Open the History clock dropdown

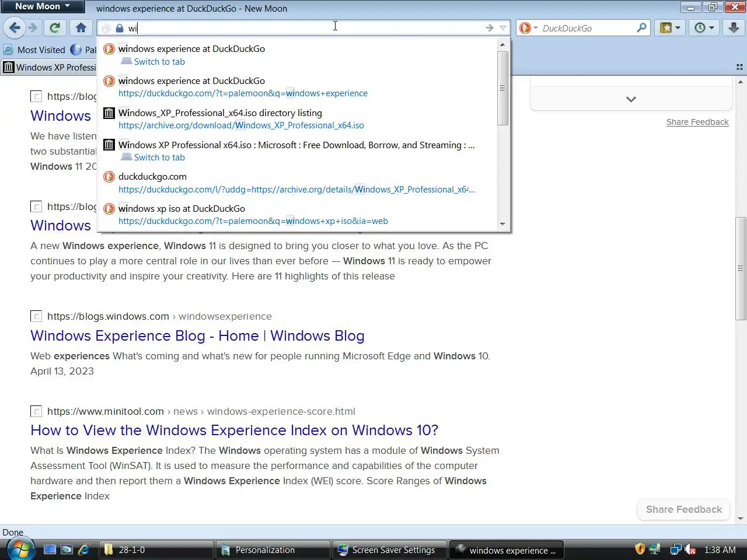click(704, 27)
